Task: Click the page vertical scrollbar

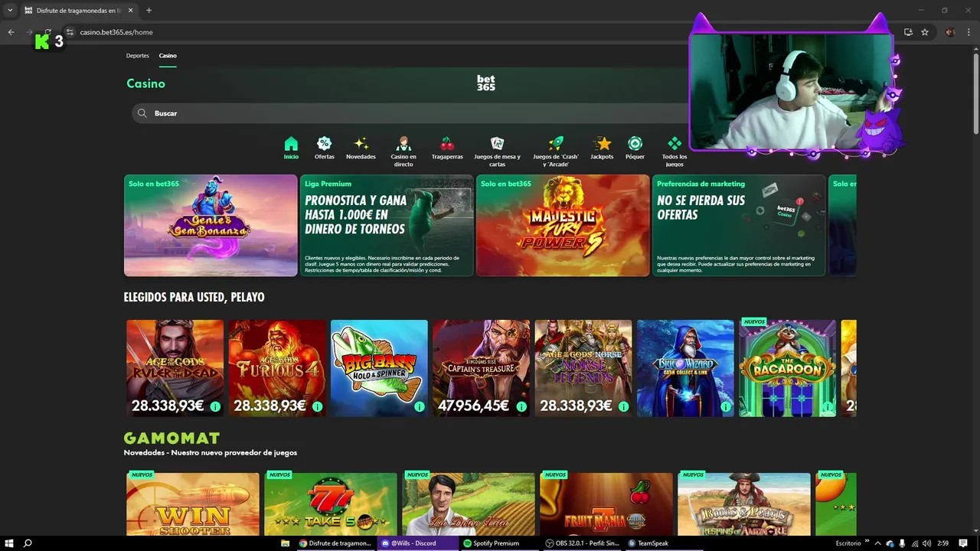Action: pyautogui.click(x=975, y=92)
